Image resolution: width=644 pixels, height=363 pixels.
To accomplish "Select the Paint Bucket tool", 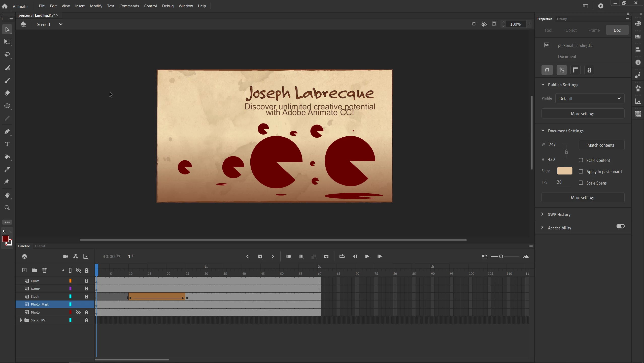I will [7, 157].
